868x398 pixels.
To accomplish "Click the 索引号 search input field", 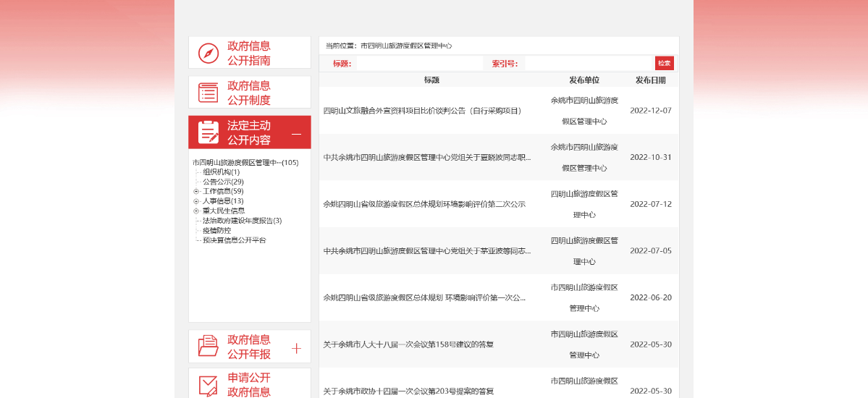I will click(x=589, y=64).
